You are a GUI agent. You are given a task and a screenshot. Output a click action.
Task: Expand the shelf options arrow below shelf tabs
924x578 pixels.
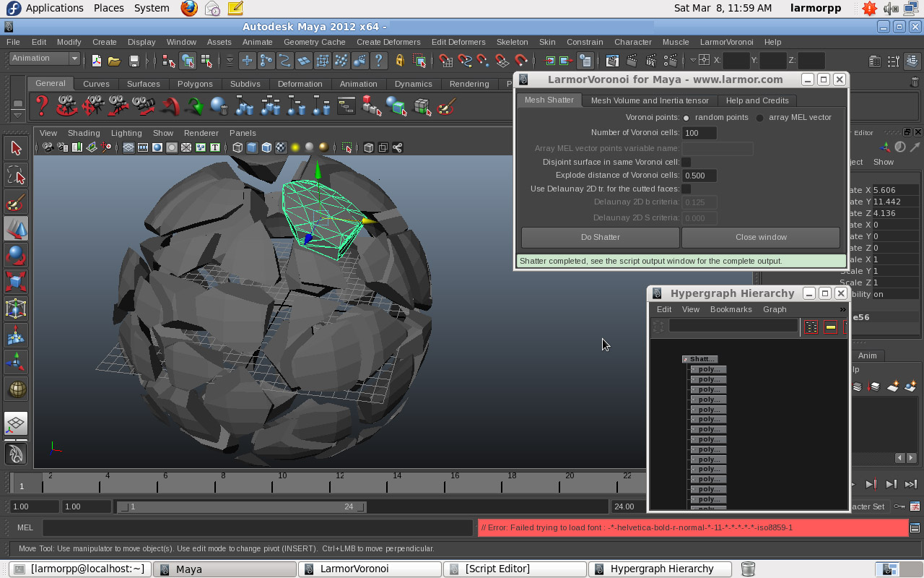coord(18,115)
